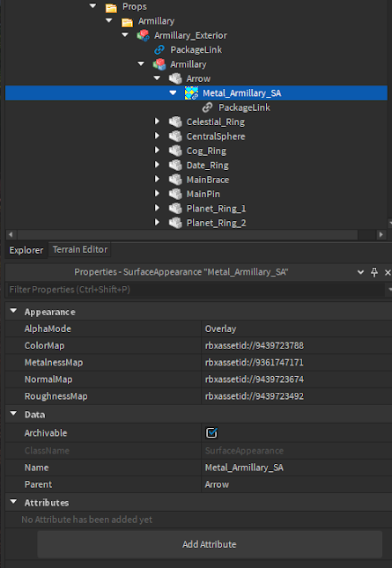Viewport: 392px width, 568px height.
Task: Collapse the Data properties section
Action: click(14, 413)
